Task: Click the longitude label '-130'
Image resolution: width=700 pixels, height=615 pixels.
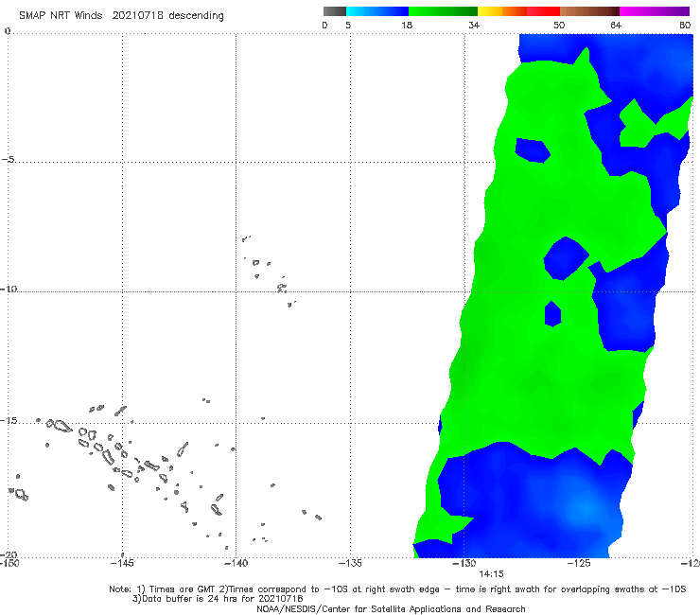Action: [464, 563]
